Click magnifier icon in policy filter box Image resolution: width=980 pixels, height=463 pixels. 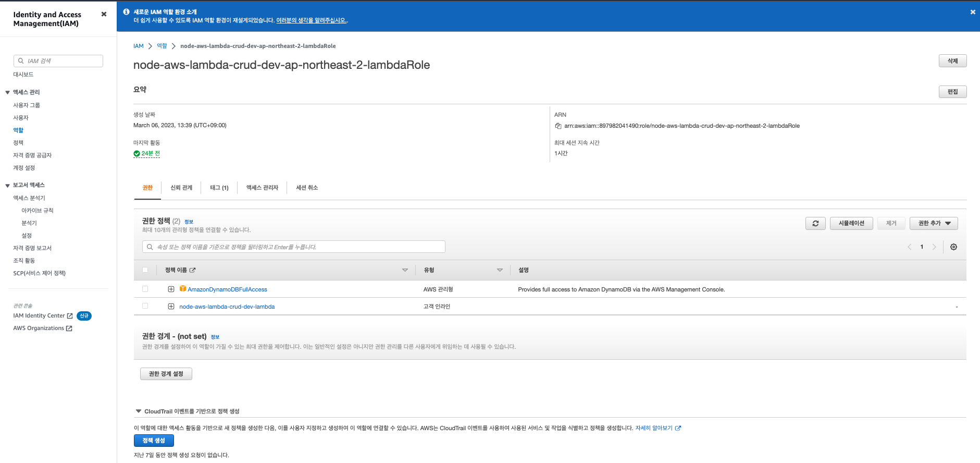pos(150,247)
